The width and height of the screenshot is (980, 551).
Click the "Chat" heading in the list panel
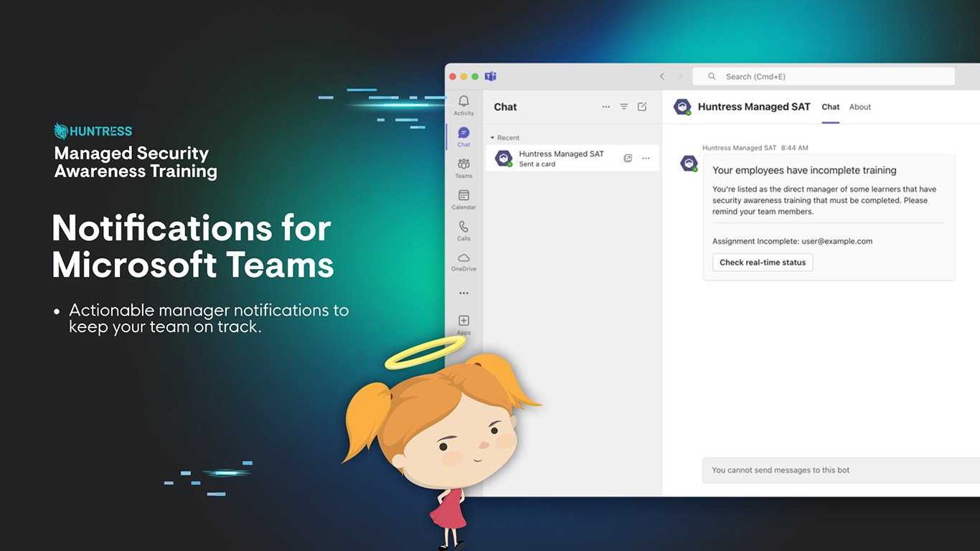[505, 107]
